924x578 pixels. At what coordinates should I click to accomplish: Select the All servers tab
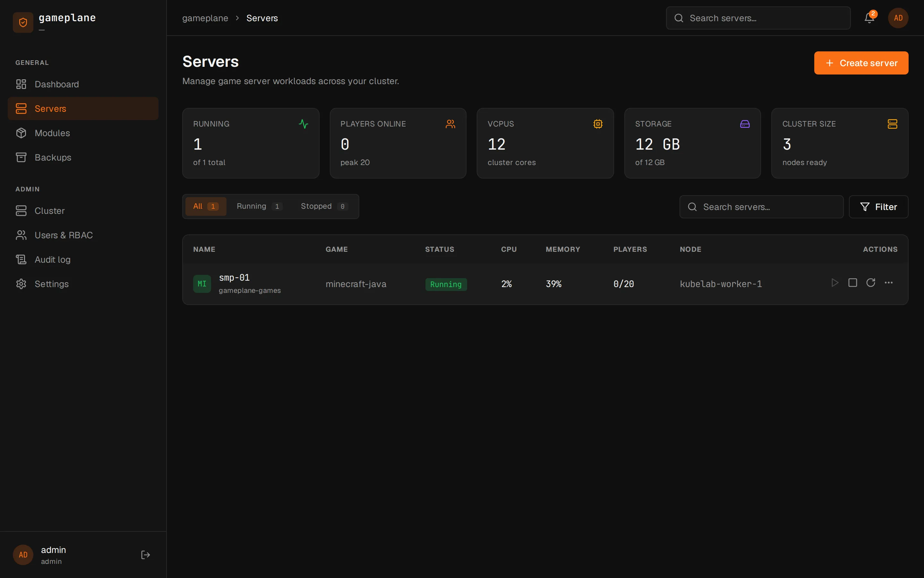[206, 206]
